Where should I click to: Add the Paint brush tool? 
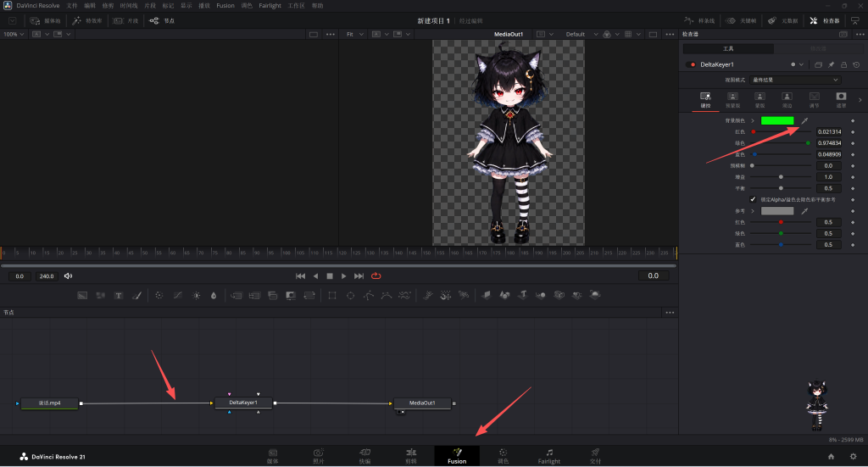[136, 296]
